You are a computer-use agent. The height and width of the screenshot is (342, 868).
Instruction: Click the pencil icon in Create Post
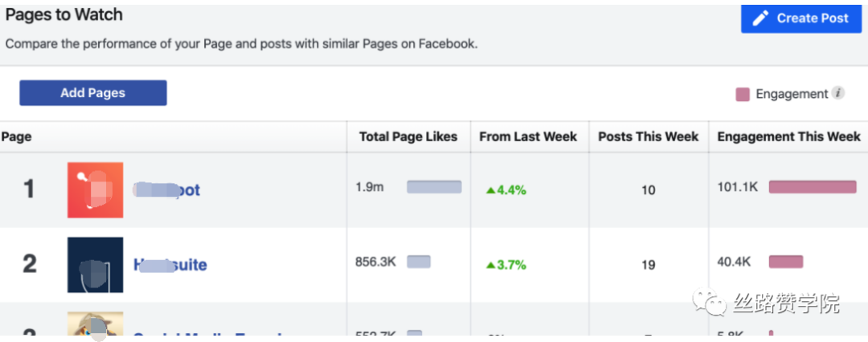[760, 18]
